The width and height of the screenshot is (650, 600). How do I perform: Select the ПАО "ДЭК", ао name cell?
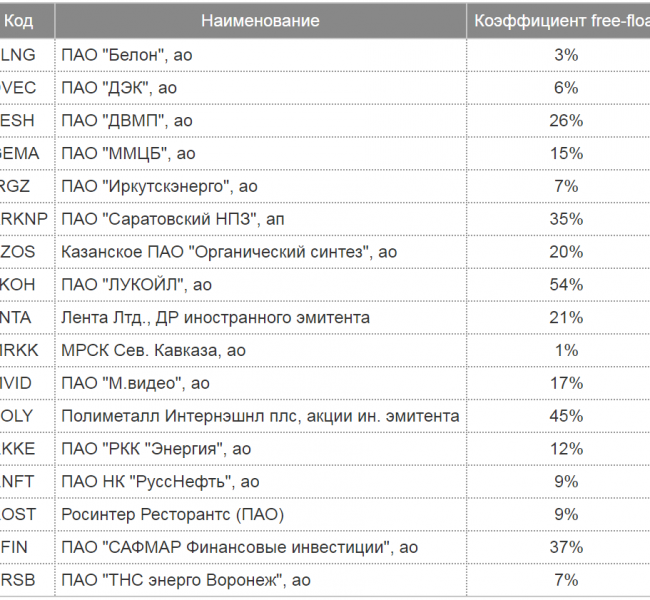tap(119, 87)
